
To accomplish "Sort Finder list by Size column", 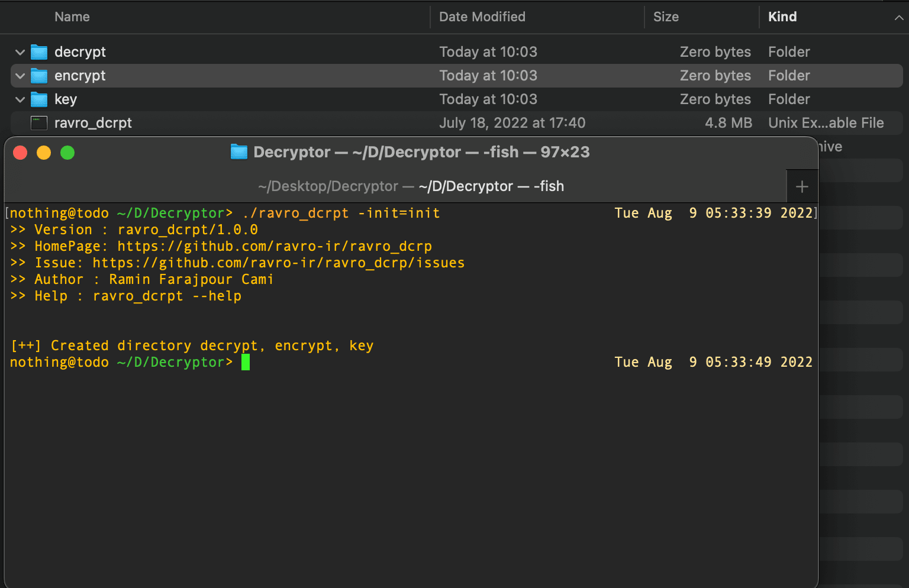I will click(666, 17).
